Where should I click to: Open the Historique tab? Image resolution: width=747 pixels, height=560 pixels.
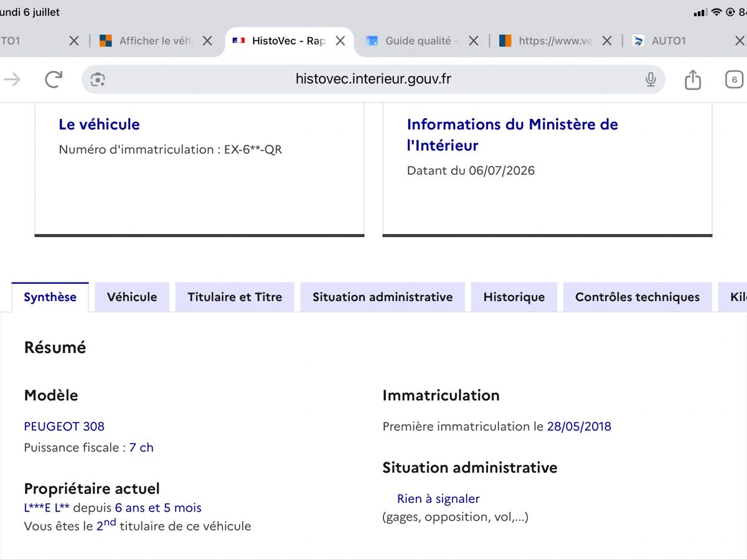point(514,297)
